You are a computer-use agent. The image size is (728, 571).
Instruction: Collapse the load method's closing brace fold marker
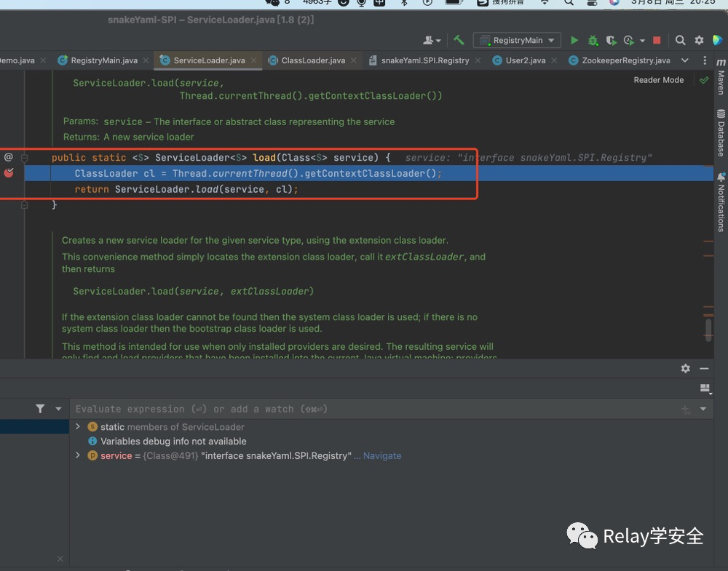coord(25,204)
